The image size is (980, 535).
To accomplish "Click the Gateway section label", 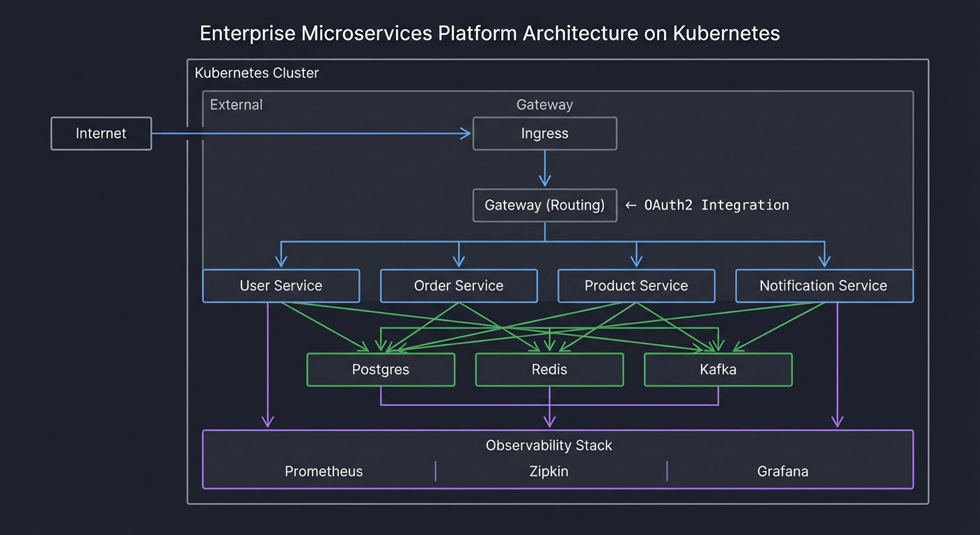I will 544,104.
